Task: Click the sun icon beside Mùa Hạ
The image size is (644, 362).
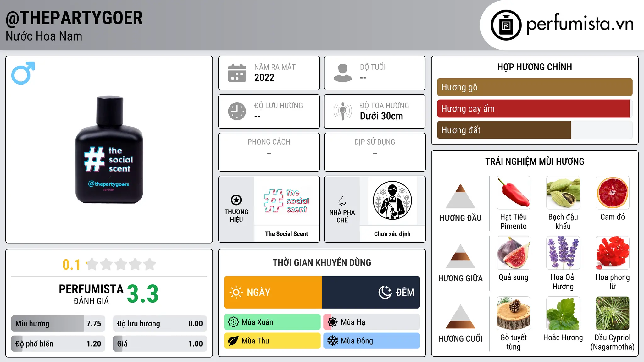Action: pos(333,322)
